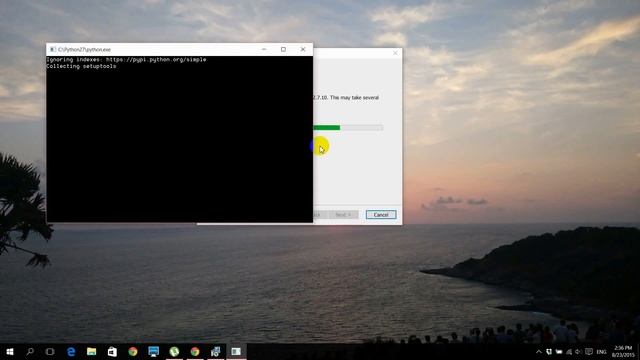640x360 pixels.
Task: Click the 'Ignoring indexes' console line
Action: pos(127,60)
